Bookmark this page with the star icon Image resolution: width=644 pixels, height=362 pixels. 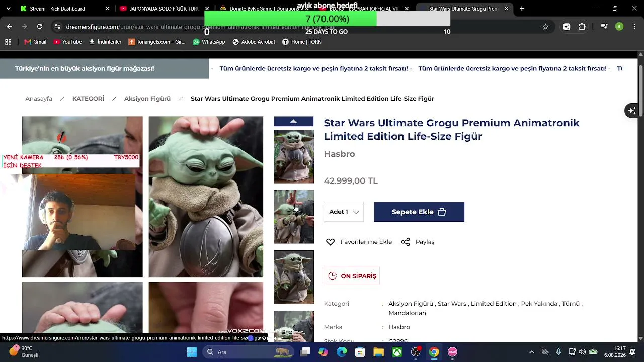545,27
